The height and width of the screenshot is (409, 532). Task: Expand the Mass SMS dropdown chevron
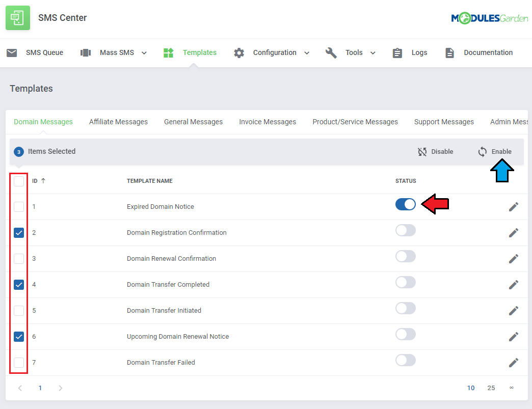144,53
